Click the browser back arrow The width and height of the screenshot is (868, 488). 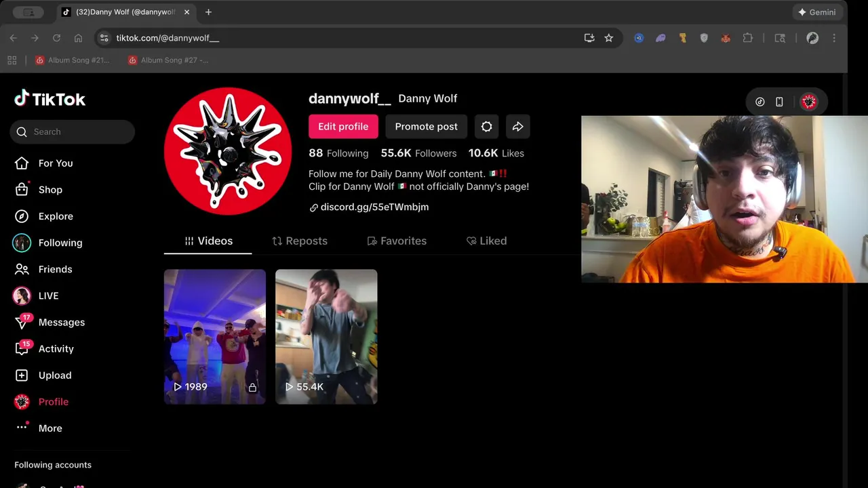coord(14,38)
